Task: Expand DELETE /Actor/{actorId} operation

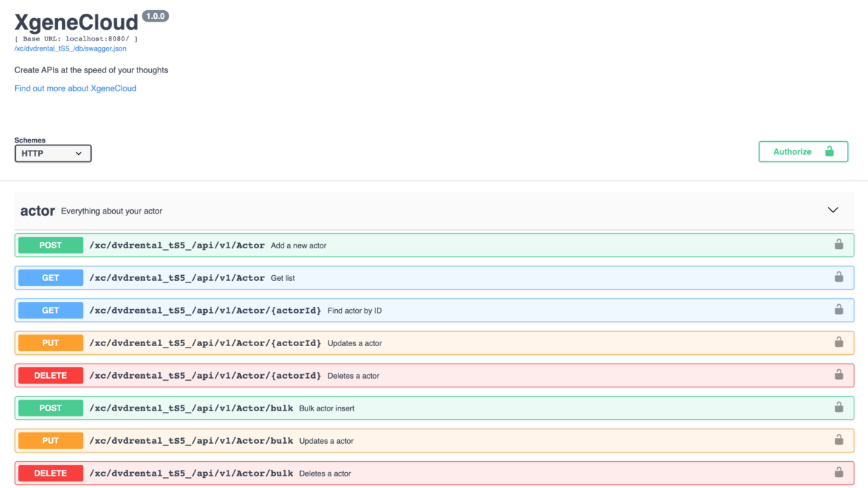Action: pos(434,375)
